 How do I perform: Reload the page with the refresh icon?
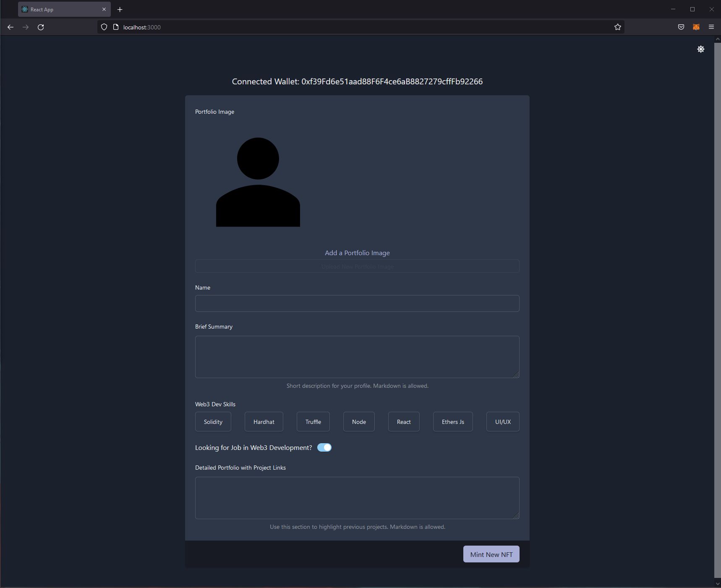(41, 27)
